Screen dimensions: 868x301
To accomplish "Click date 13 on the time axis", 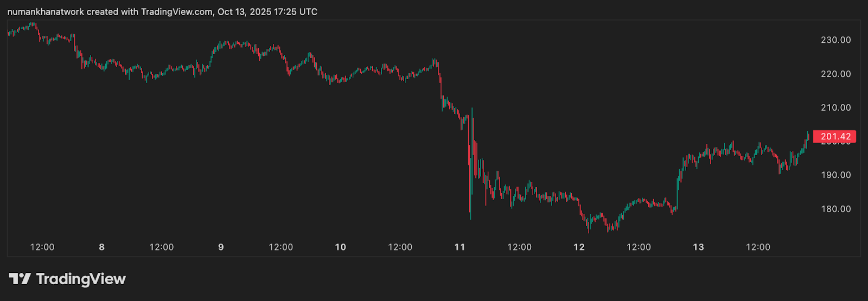I will click(x=698, y=247).
